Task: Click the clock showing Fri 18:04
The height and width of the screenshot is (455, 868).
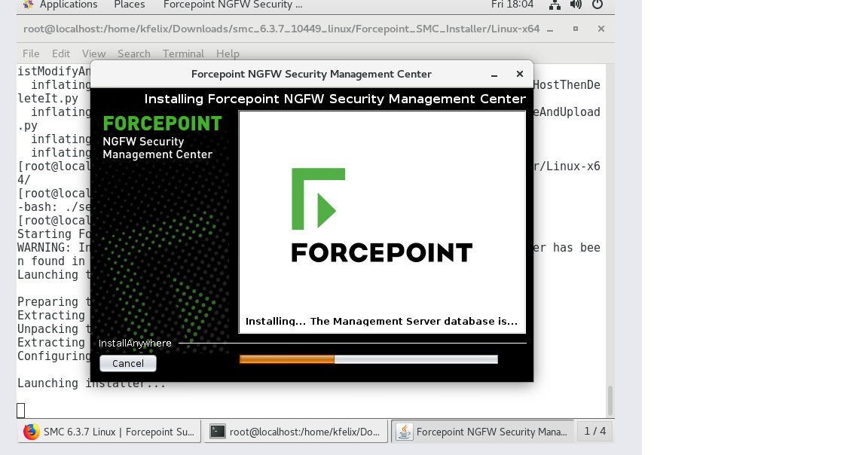Action: [512, 5]
